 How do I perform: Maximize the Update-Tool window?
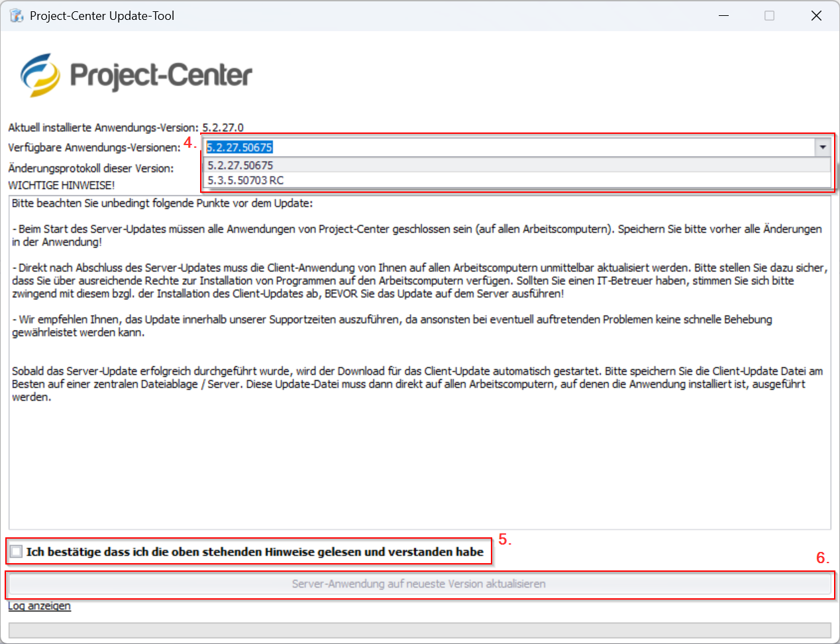(x=769, y=15)
